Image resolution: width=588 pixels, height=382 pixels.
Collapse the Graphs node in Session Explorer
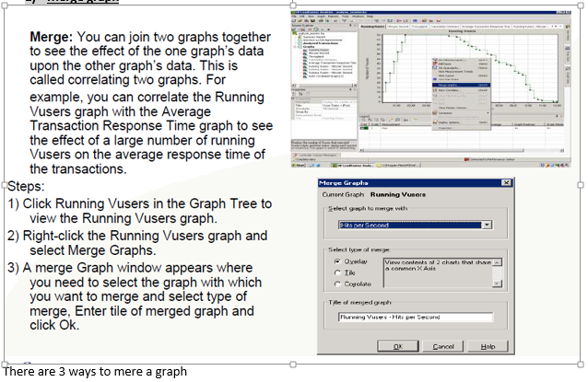coord(295,47)
